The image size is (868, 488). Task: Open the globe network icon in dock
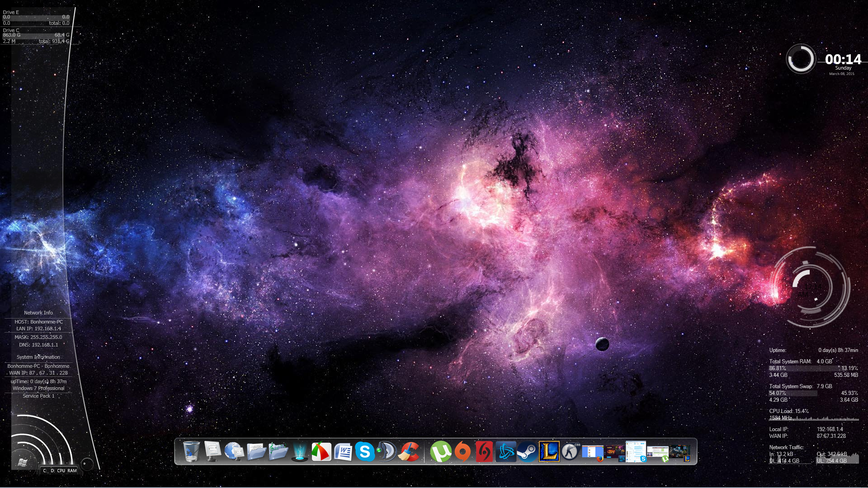coord(234,451)
